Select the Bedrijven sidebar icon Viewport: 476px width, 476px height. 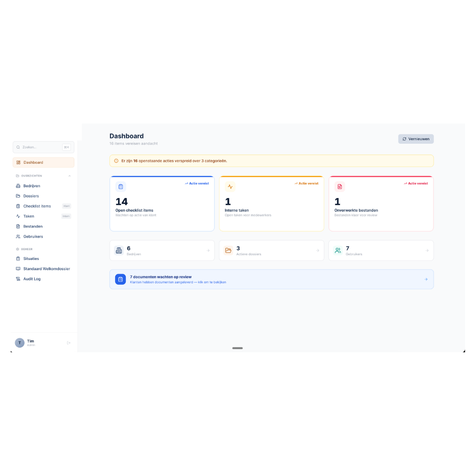pyautogui.click(x=19, y=186)
